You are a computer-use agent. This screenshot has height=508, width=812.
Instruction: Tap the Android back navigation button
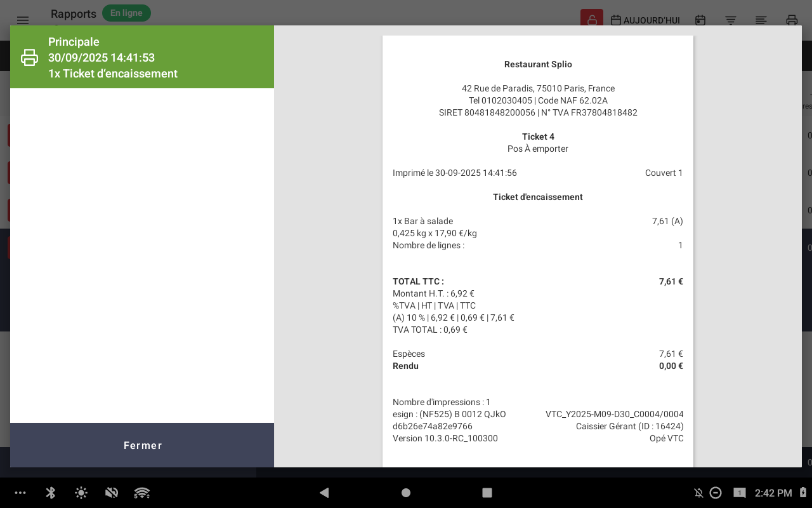click(324, 493)
